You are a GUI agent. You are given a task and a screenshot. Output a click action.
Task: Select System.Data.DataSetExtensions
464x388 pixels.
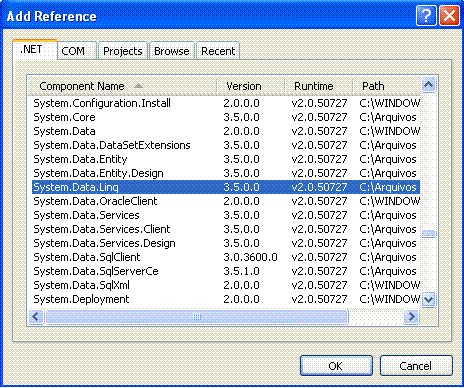coord(226,145)
